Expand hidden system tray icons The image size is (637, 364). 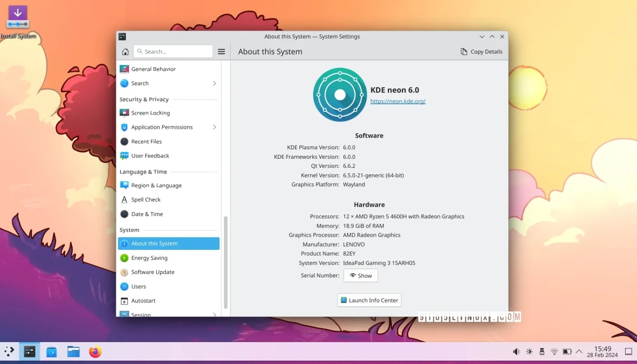(579, 351)
